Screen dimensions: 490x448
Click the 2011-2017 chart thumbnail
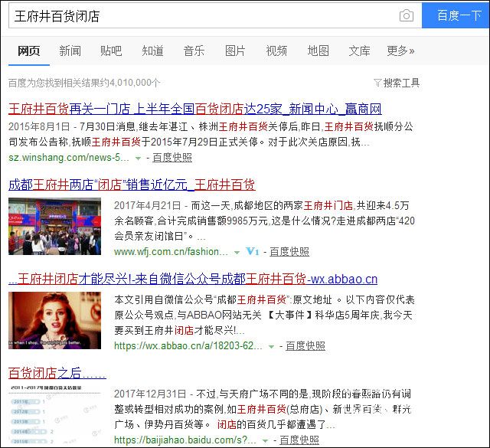point(54,414)
